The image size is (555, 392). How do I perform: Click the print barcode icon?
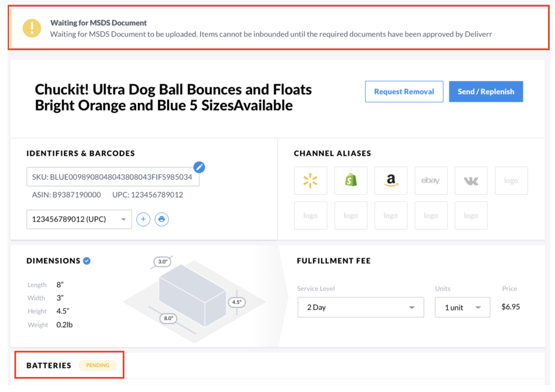(x=162, y=219)
